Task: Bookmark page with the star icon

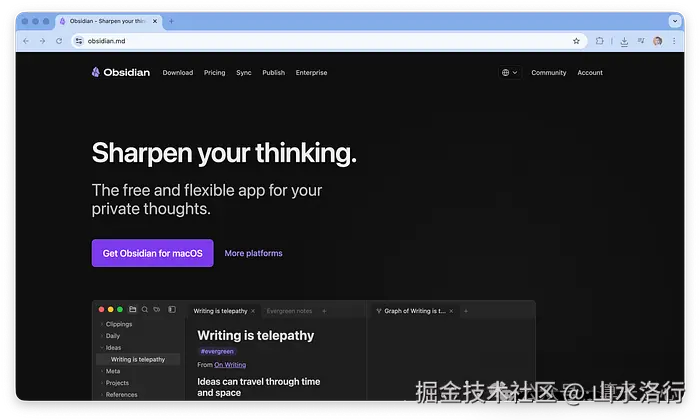Action: tap(576, 41)
